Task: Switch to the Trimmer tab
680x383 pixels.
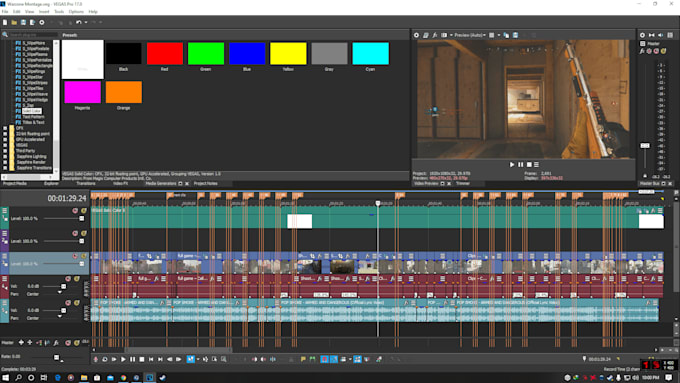Action: click(x=463, y=183)
